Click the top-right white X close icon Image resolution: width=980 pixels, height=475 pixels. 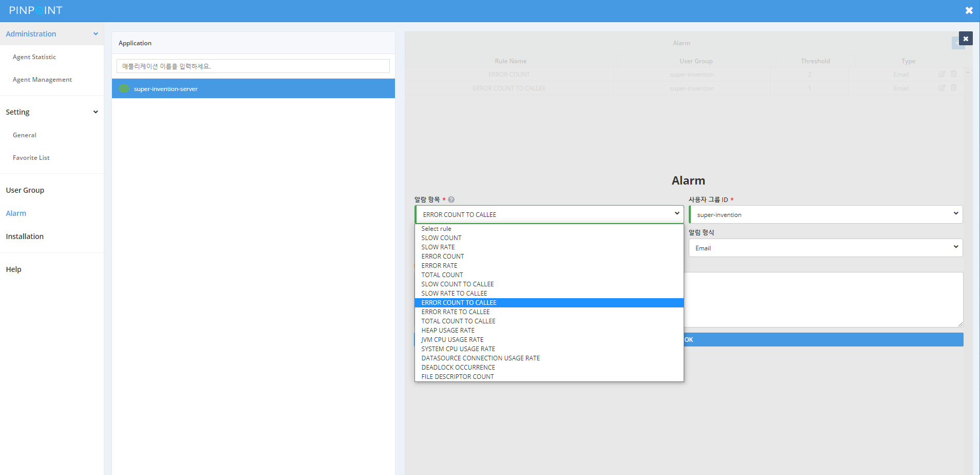click(x=969, y=10)
